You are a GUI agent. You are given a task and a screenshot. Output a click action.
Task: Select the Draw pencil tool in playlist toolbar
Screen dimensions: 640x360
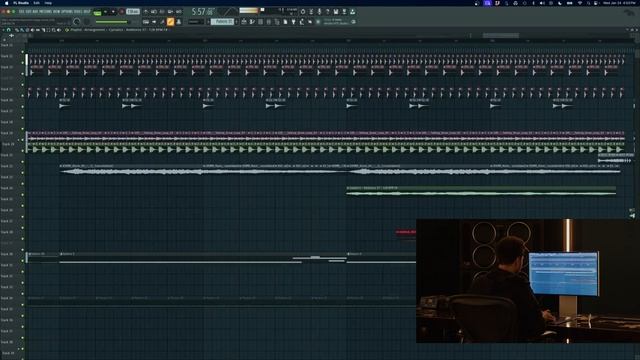(17, 30)
